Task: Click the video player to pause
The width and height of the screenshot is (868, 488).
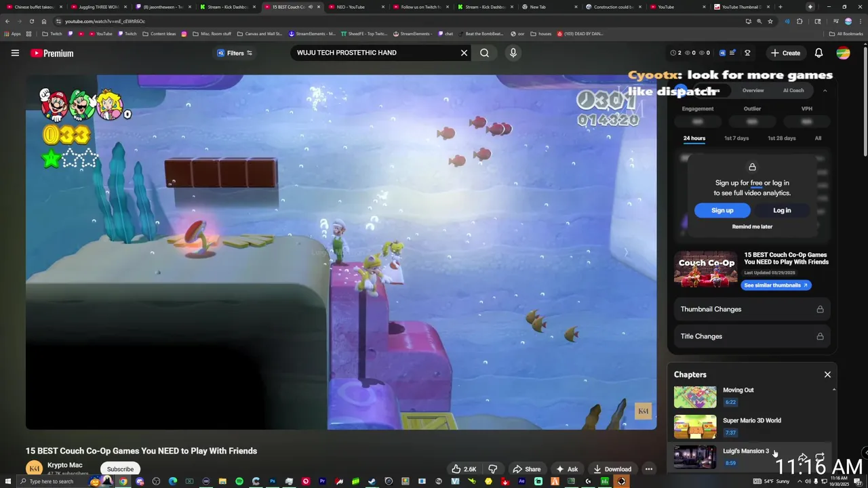Action: [x=341, y=252]
